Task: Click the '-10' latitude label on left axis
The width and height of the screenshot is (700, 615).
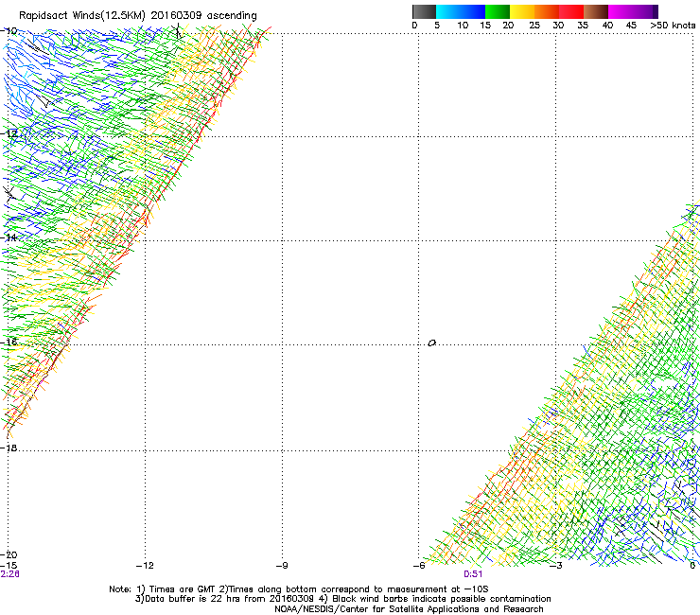Action: click(x=9, y=31)
